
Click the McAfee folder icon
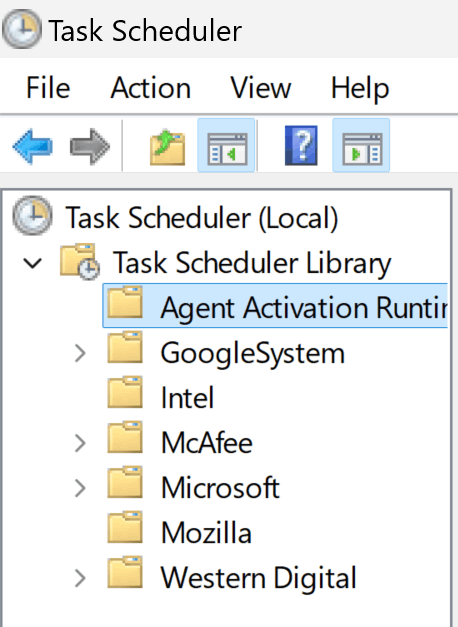[125, 437]
